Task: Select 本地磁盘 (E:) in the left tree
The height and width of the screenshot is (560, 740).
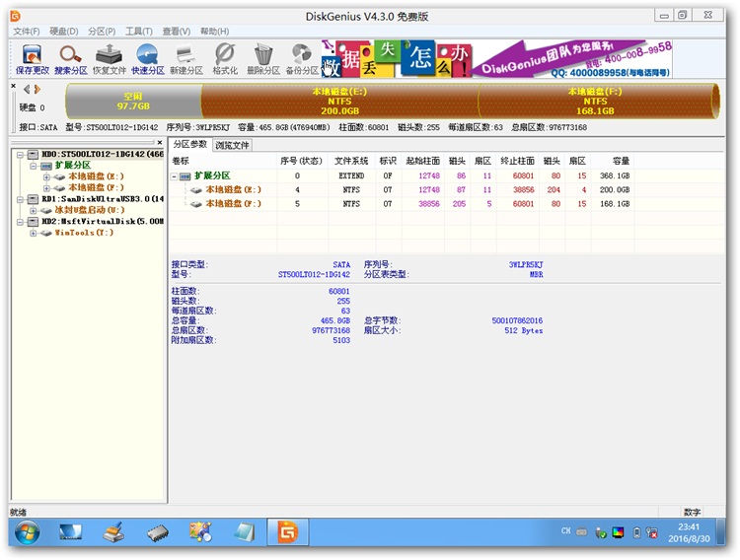Action: 97,176
